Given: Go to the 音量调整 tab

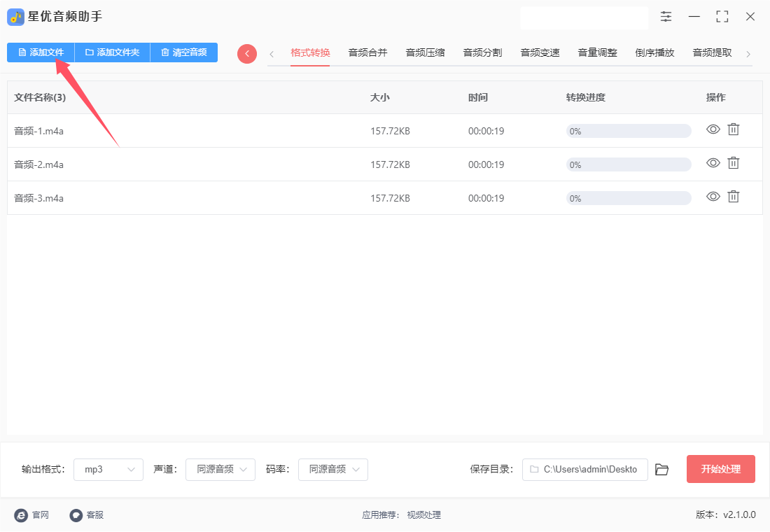Looking at the screenshot, I should (597, 52).
